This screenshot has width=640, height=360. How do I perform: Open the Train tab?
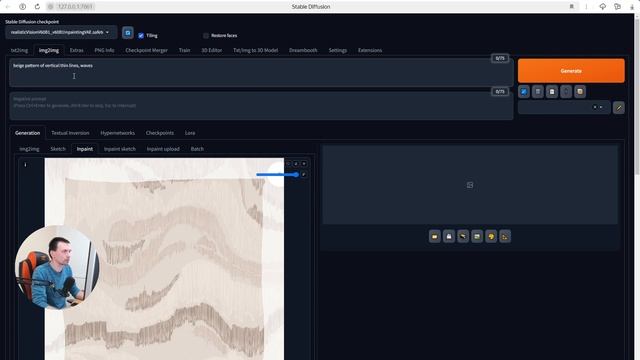coord(184,50)
